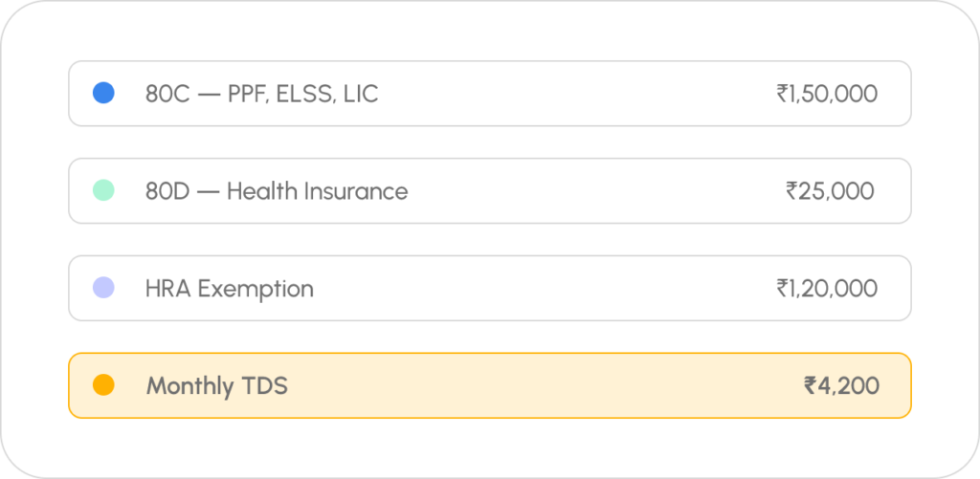Image resolution: width=980 pixels, height=479 pixels.
Task: Click the mint green dot beside 80D
Action: coord(103,190)
